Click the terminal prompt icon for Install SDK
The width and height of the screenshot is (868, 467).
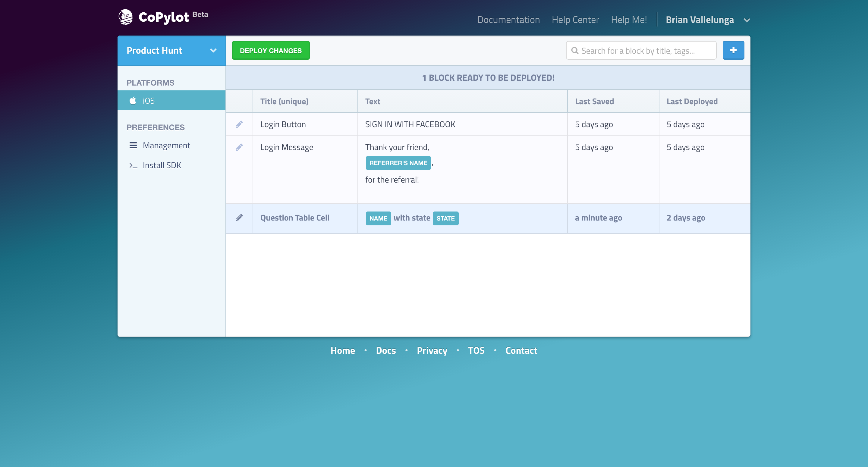coord(133,165)
